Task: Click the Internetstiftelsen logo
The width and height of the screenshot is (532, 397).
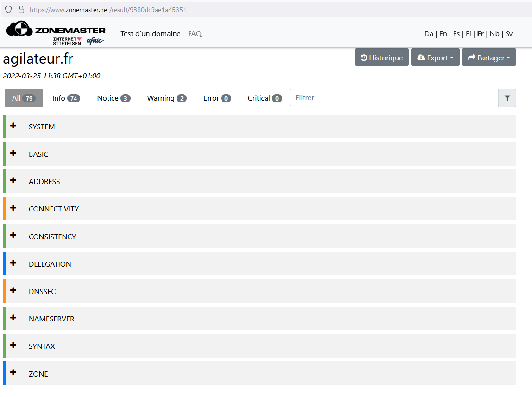Action: point(67,41)
